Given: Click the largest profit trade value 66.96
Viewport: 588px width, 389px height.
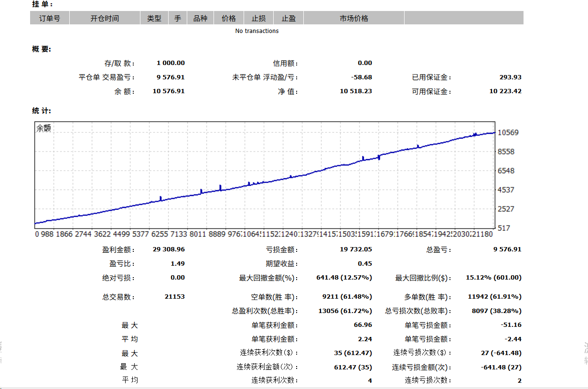Looking at the screenshot, I should coord(363,325).
